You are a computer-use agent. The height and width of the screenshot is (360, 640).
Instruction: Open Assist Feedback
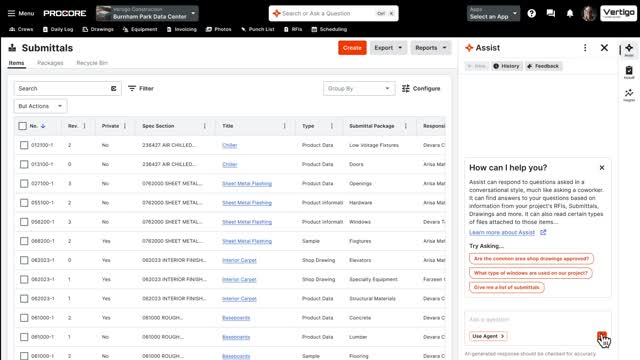point(543,66)
